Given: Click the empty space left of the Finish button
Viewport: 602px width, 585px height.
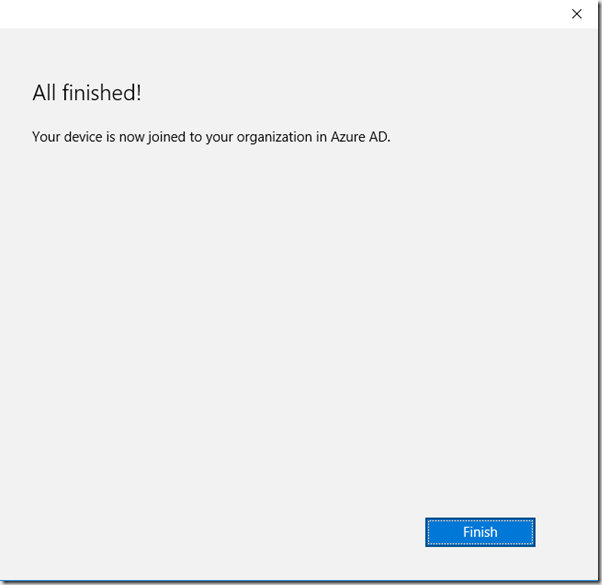Looking at the screenshot, I should (250, 532).
